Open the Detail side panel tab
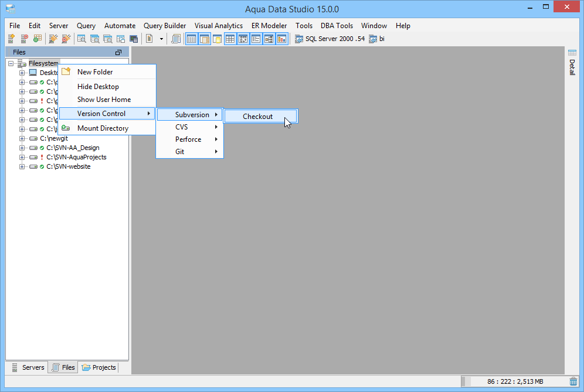The width and height of the screenshot is (584, 392). click(572, 63)
